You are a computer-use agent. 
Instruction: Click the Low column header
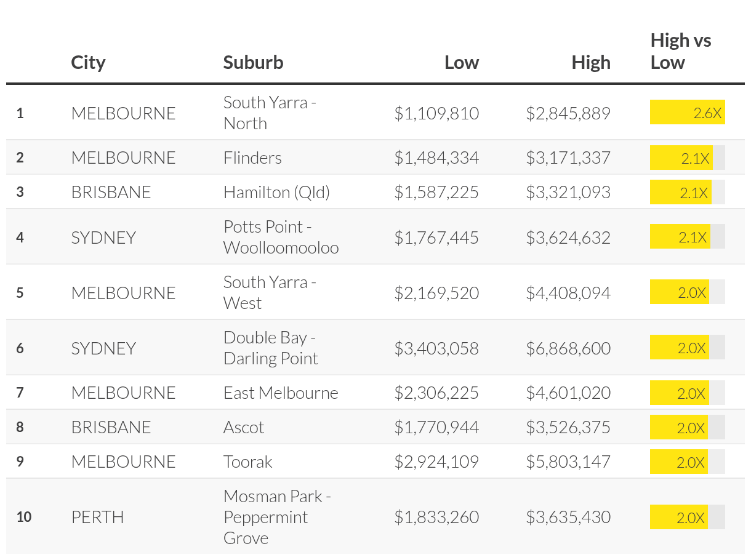pyautogui.click(x=461, y=62)
